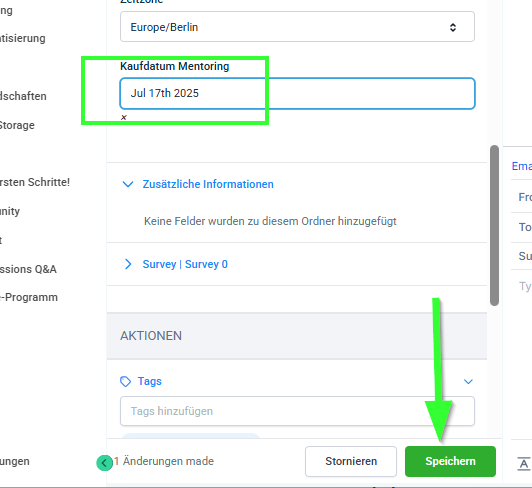The width and height of the screenshot is (532, 488).
Task: Click the Zusätzliche Informationen heading link
Action: click(208, 184)
